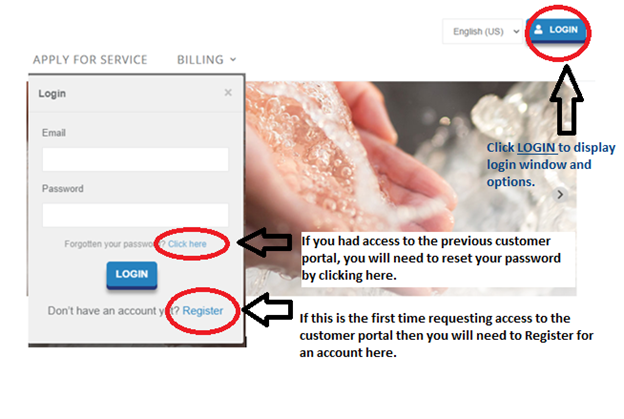Focus the Password input field
This screenshot has height=419, width=624.
135,215
